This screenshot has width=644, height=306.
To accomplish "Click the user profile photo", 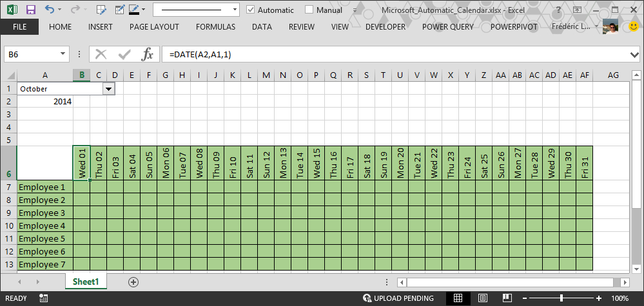I will coord(610,27).
